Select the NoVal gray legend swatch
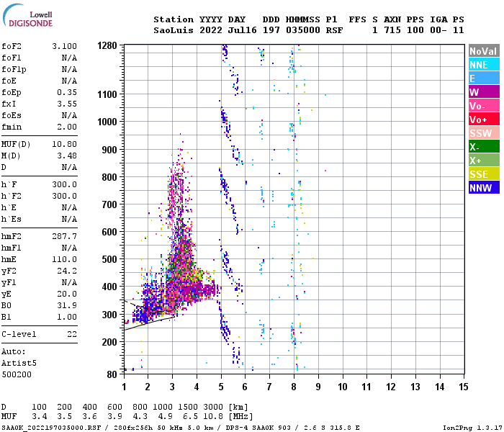 point(484,51)
